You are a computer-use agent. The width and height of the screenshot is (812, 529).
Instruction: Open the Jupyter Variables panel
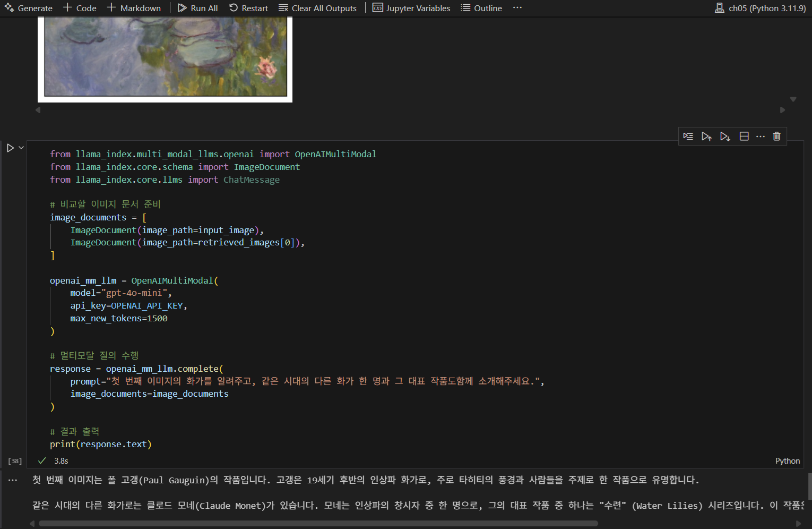pyautogui.click(x=411, y=8)
